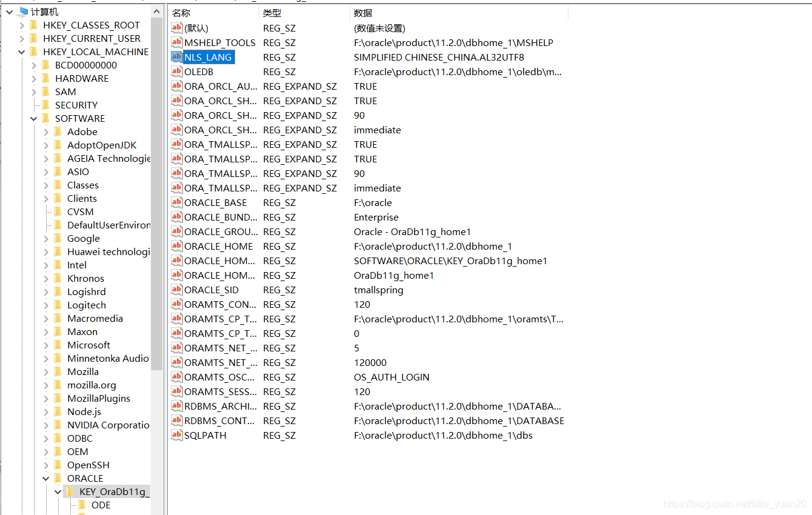
Task: Click the computer icon at the tree root
Action: point(23,12)
